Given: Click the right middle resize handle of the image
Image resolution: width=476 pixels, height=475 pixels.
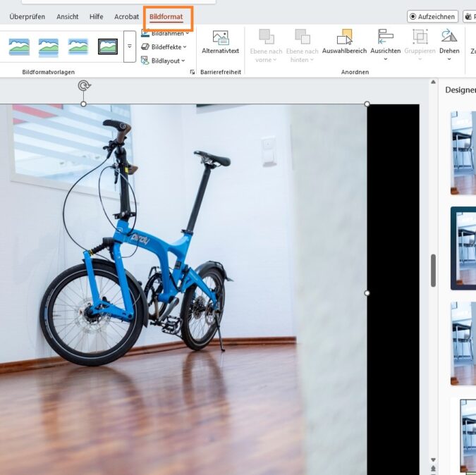Looking at the screenshot, I should 367,292.
